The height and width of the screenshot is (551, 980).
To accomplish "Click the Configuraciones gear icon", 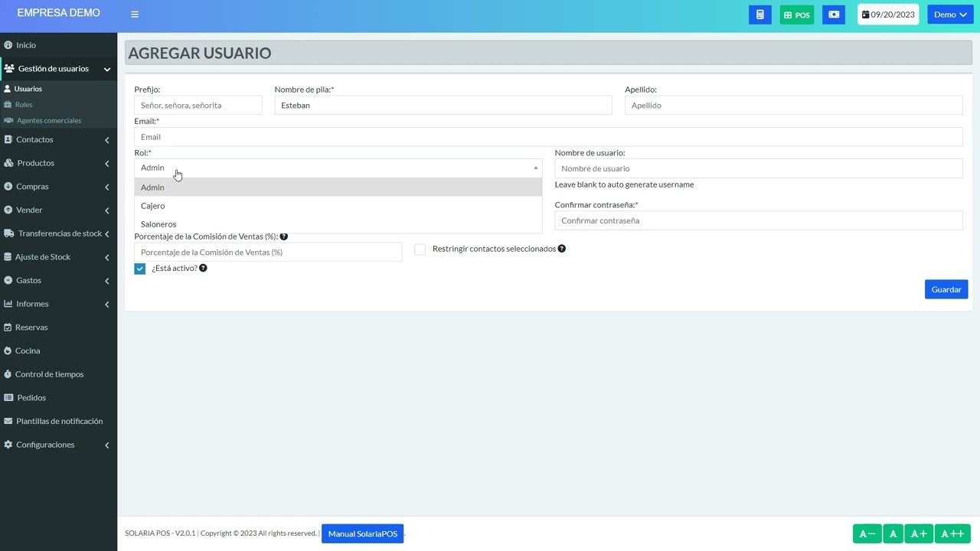I will pyautogui.click(x=8, y=445).
